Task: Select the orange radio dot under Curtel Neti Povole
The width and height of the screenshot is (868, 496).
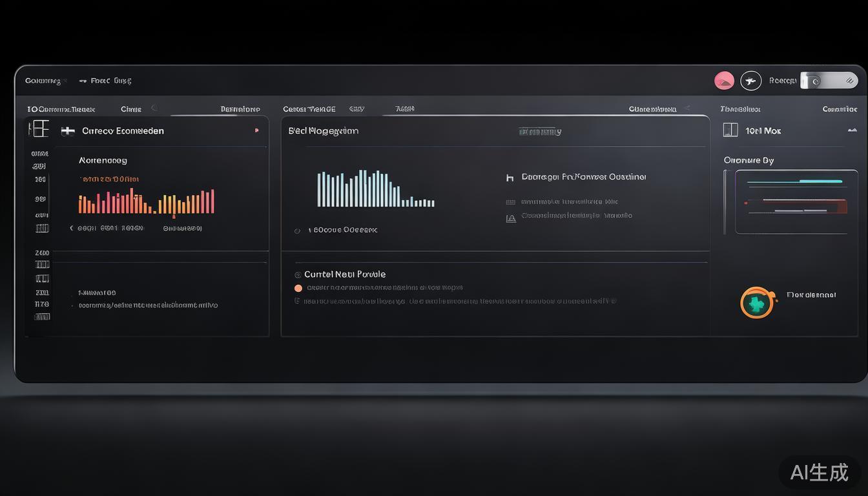Action: click(298, 289)
